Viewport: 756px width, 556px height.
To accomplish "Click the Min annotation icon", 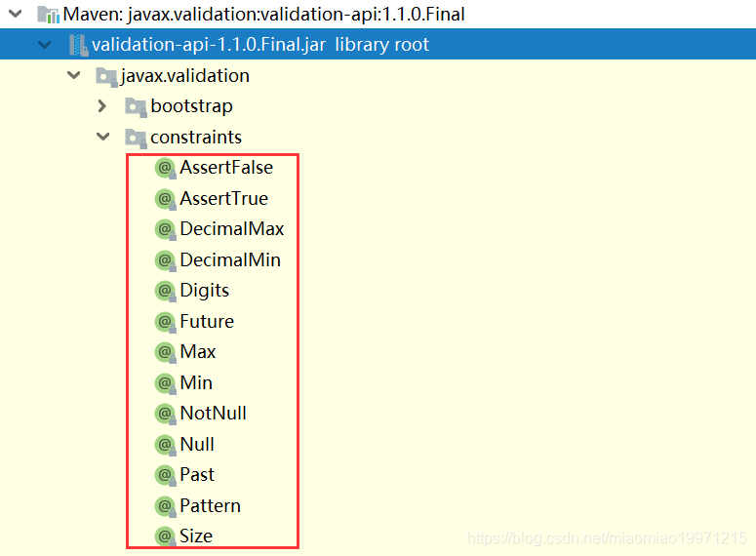I will click(x=166, y=383).
